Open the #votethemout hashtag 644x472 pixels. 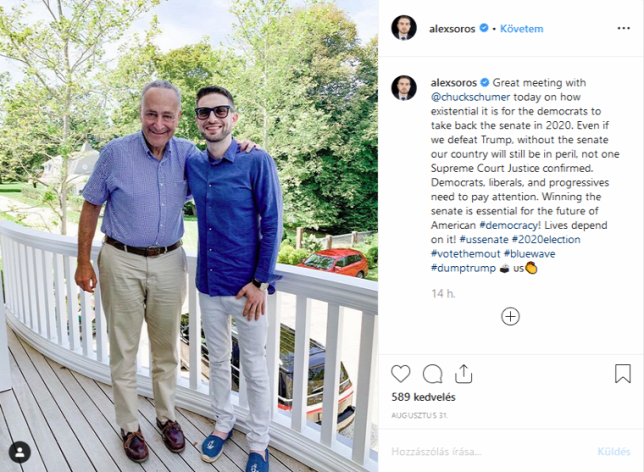click(465, 254)
